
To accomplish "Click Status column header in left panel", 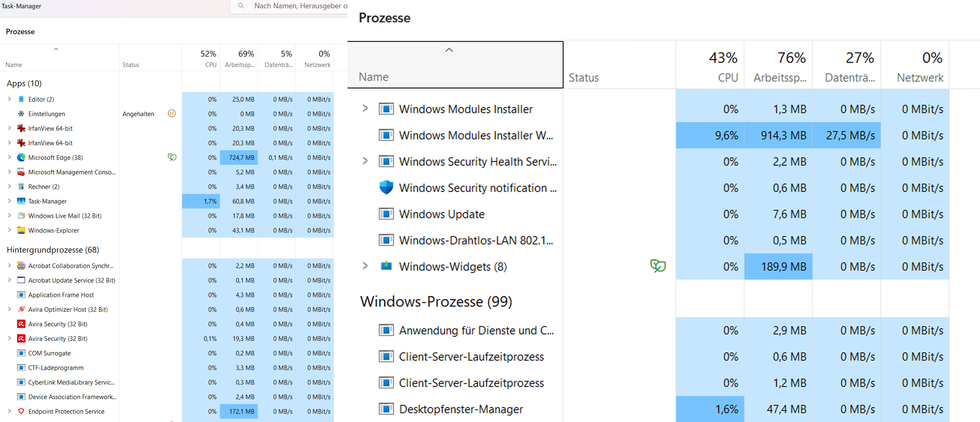I will [x=150, y=58].
